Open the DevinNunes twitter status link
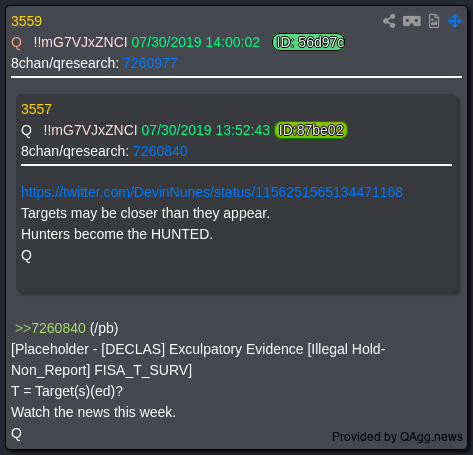Screen dimensions: 473x455 click(x=212, y=192)
